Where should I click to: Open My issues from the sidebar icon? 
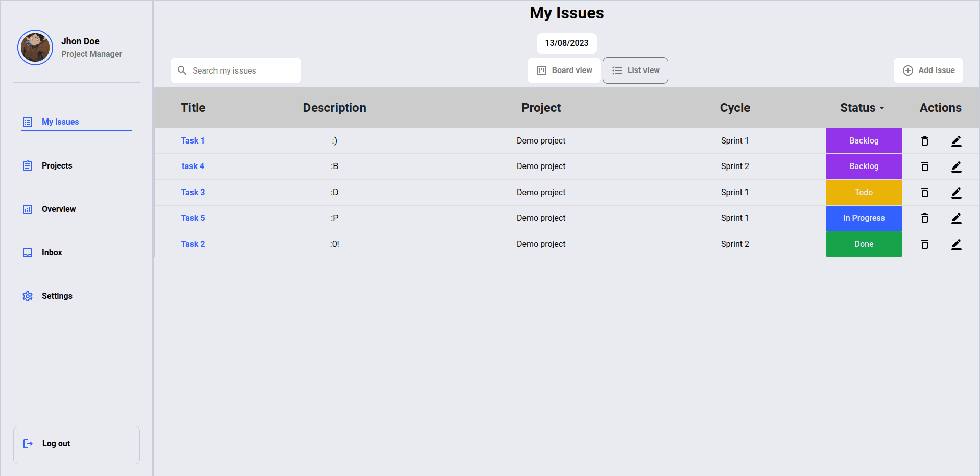click(27, 122)
